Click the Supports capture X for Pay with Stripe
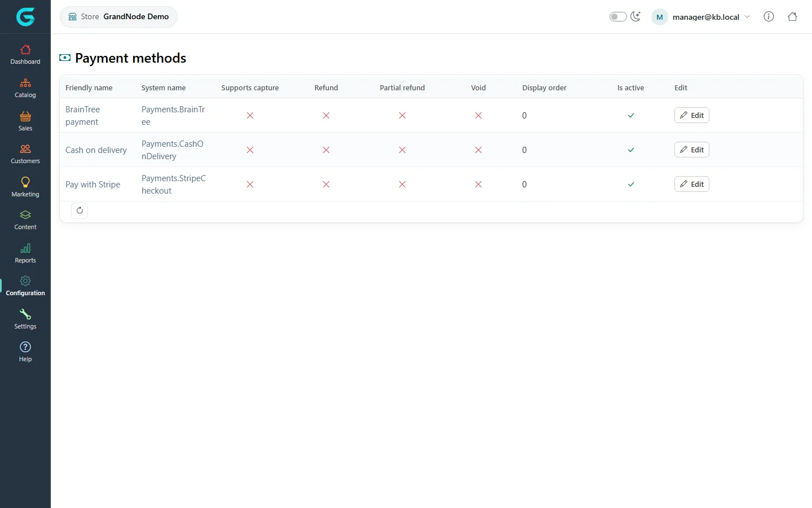Image resolution: width=812 pixels, height=508 pixels. tap(250, 185)
